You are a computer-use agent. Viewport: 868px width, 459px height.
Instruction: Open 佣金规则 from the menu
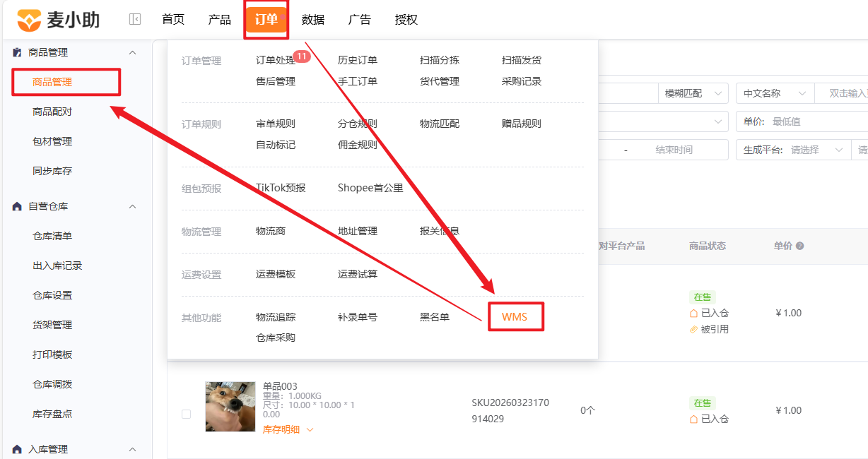pyautogui.click(x=358, y=145)
